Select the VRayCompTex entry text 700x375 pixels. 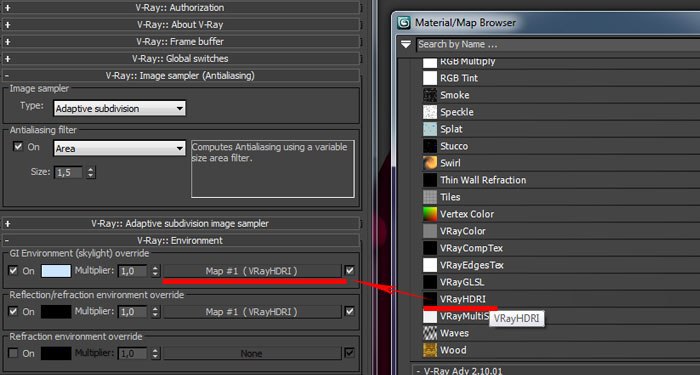click(x=471, y=248)
